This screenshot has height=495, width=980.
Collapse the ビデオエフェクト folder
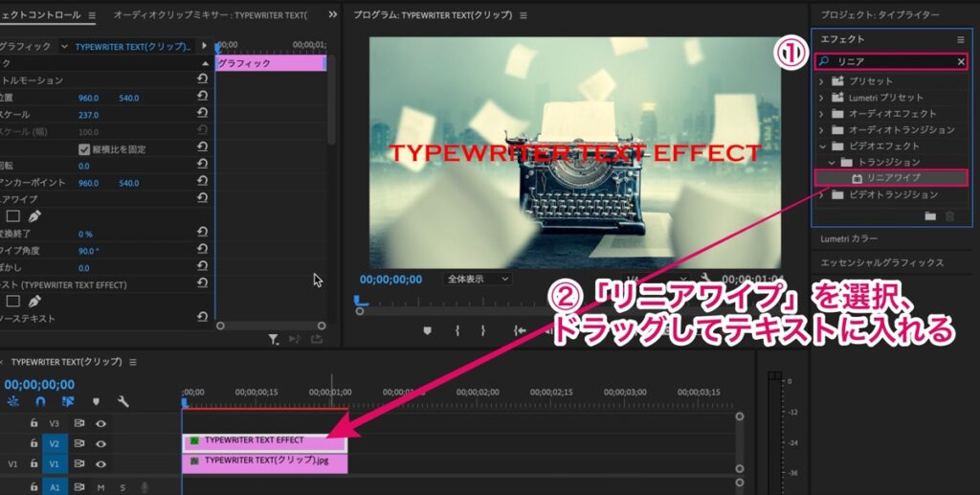[822, 146]
